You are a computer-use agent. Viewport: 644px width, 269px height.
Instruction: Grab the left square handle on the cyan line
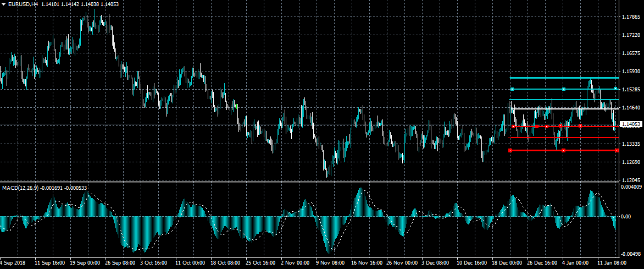(x=512, y=89)
